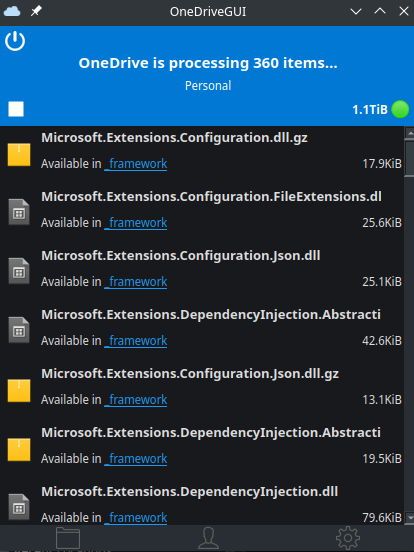Click the cloud icon in the title bar
The width and height of the screenshot is (414, 552).
click(12, 11)
